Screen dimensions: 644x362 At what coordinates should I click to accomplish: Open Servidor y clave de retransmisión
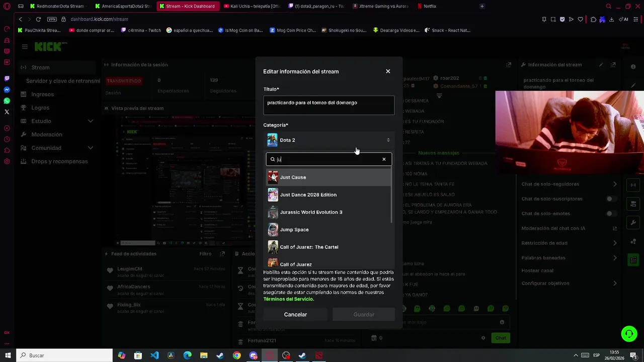pos(63,81)
